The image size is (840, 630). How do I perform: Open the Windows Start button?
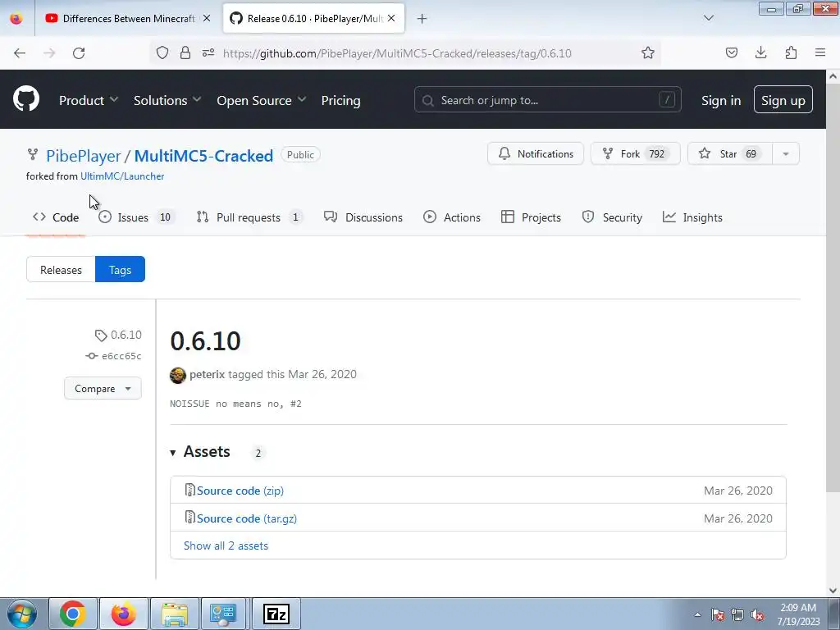pos(21,614)
